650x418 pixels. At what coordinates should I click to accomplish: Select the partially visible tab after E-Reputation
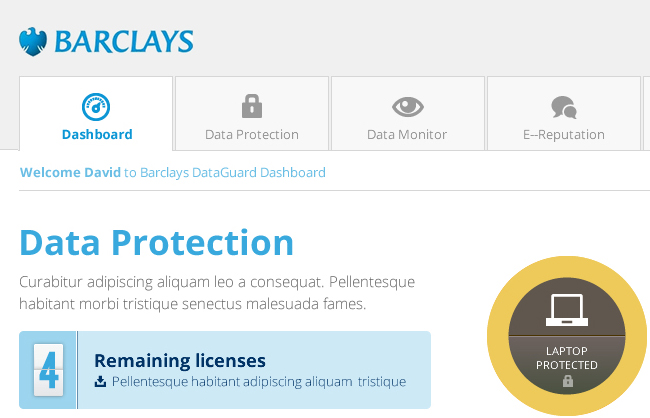tap(646, 113)
